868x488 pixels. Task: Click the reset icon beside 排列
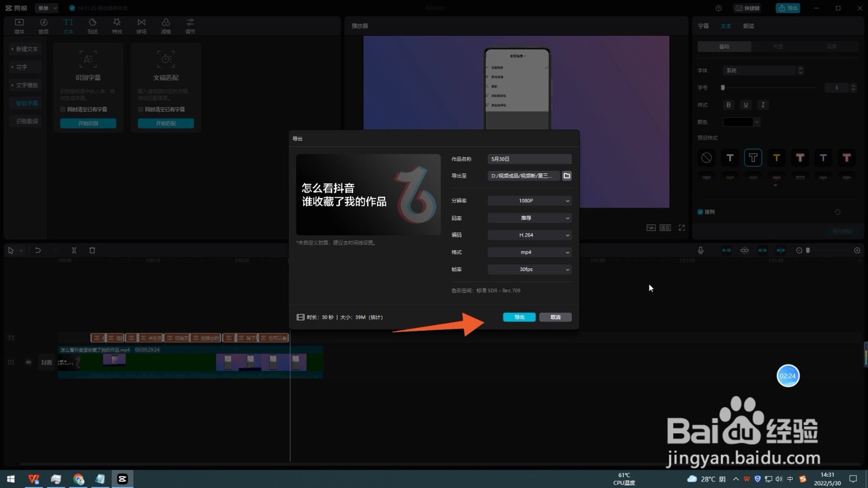coord(838,212)
